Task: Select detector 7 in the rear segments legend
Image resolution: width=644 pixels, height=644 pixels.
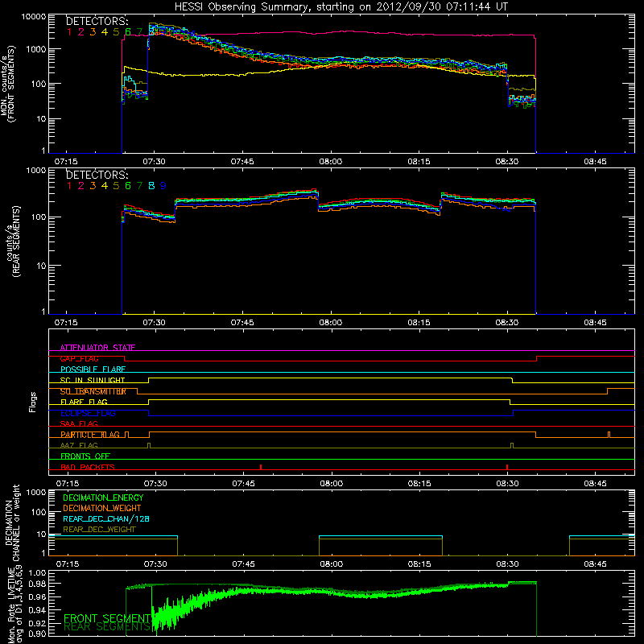Action: coord(139,186)
